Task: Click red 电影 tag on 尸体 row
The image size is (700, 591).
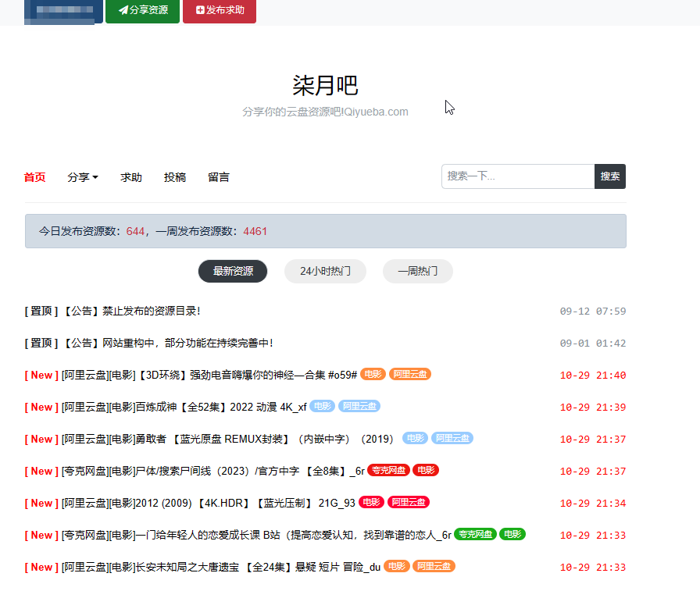Action: (426, 470)
